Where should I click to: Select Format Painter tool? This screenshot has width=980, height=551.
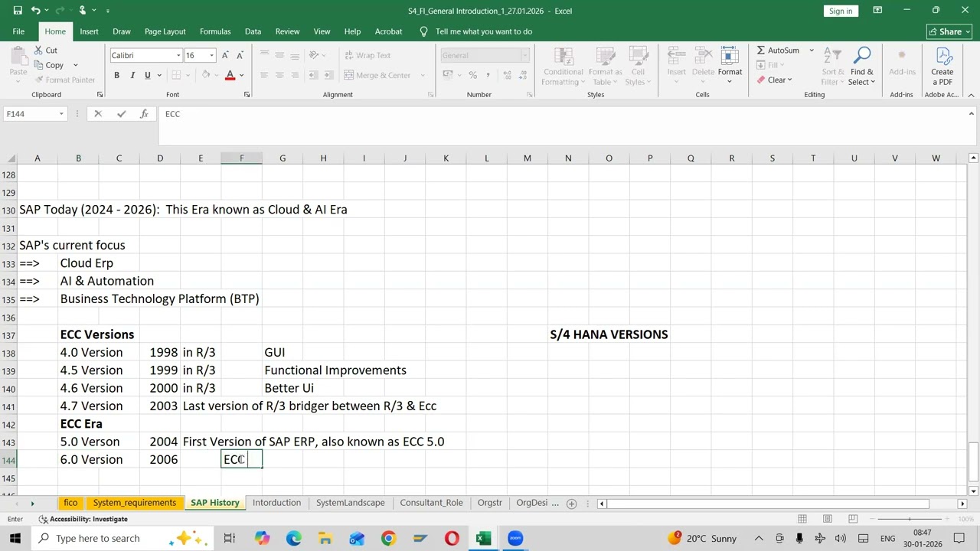(64, 80)
